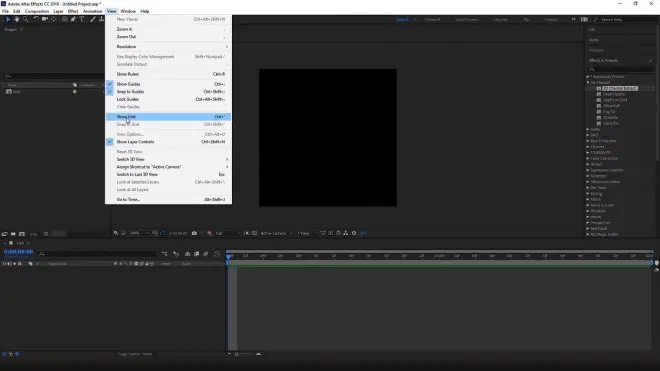
Task: Select the Hand tool in toolbar
Action: (16, 19)
